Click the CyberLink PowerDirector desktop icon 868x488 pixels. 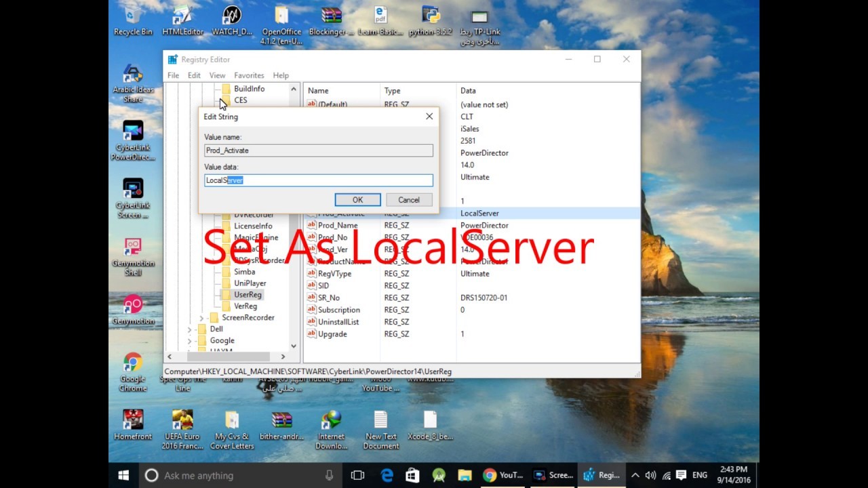133,141
